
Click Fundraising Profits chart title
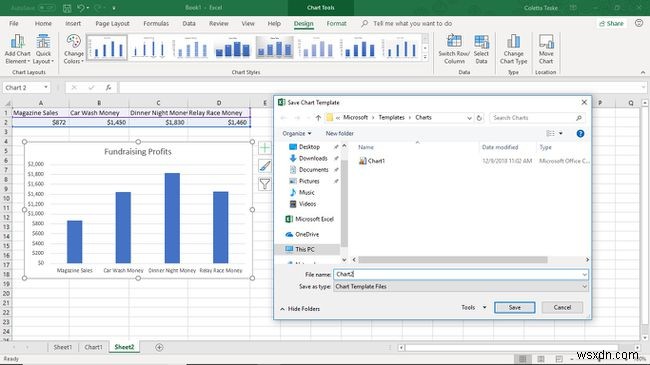[138, 152]
